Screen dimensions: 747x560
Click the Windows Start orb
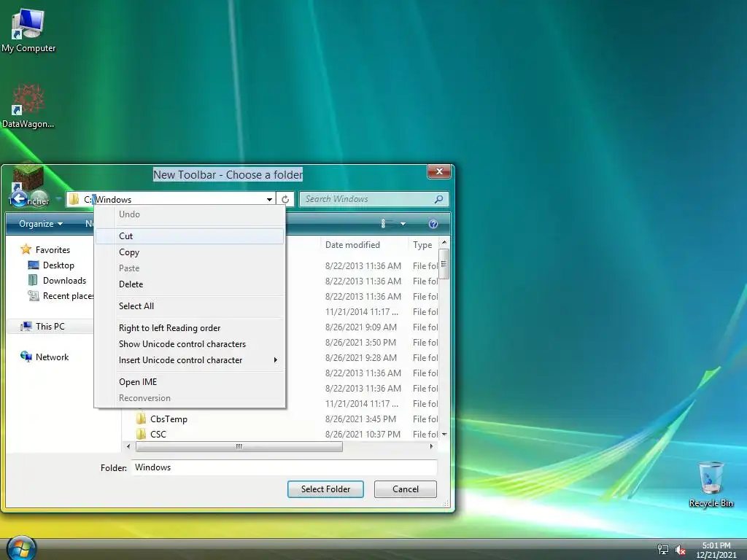point(21,548)
